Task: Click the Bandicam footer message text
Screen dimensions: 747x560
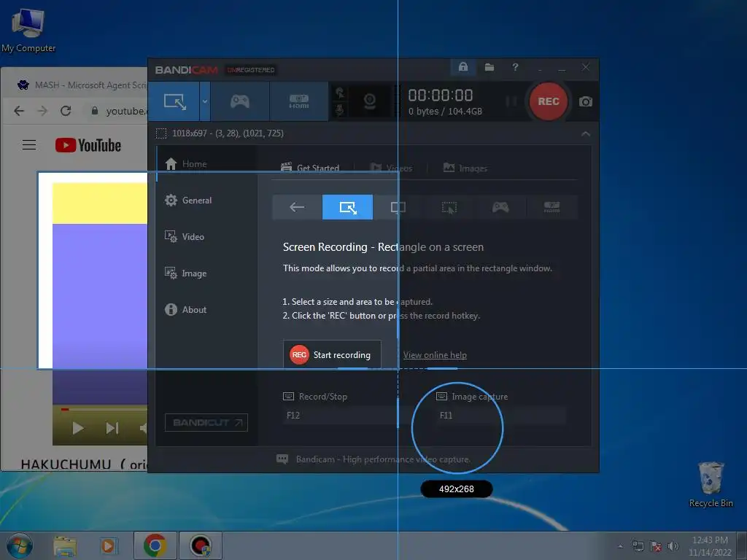Action: pos(383,459)
